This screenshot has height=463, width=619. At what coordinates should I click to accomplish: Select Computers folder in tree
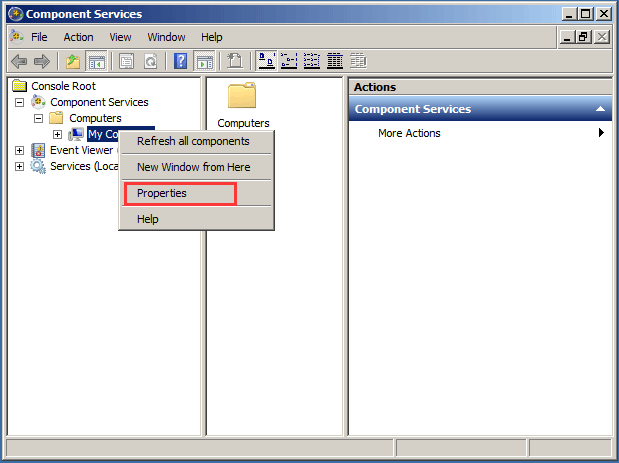pos(95,118)
